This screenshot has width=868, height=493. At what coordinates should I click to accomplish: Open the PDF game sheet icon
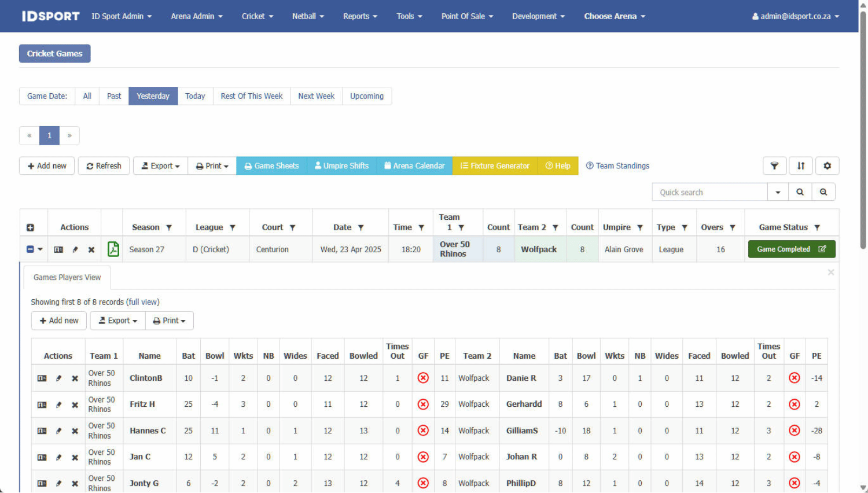tap(113, 249)
